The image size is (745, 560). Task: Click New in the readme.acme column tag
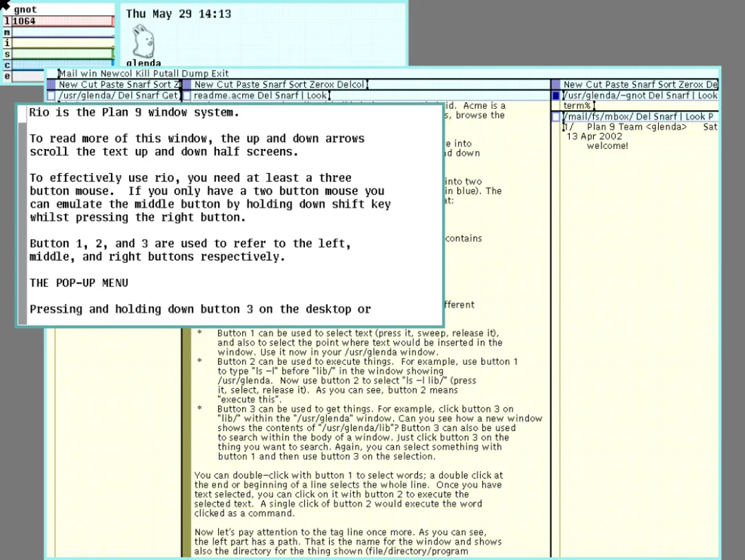[203, 85]
